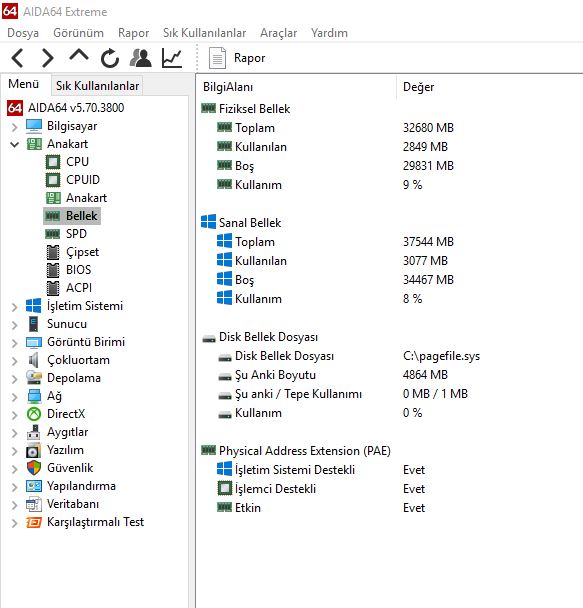This screenshot has height=608, width=583.
Task: Expand the DirectX tree node
Action: pos(14,415)
